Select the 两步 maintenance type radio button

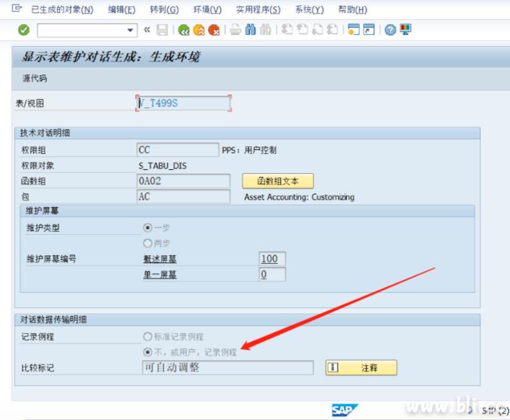147,243
